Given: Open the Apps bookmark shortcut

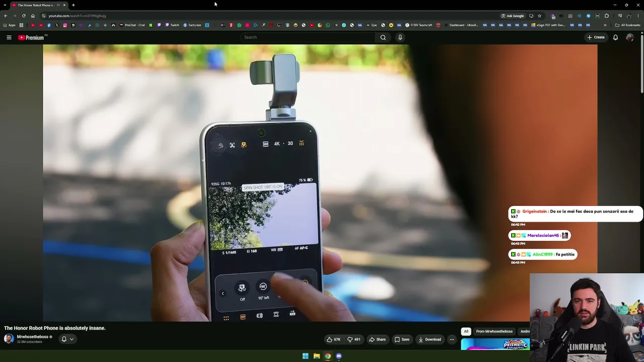Looking at the screenshot, I should [x=10, y=25].
